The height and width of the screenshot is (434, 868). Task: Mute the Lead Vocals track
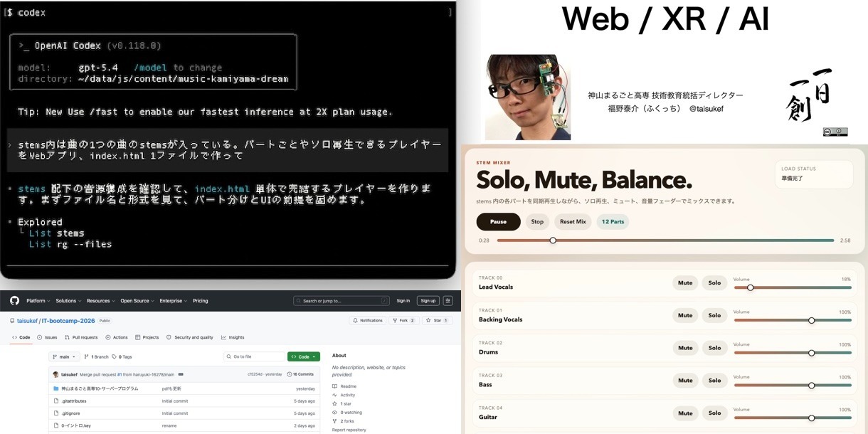coord(685,283)
